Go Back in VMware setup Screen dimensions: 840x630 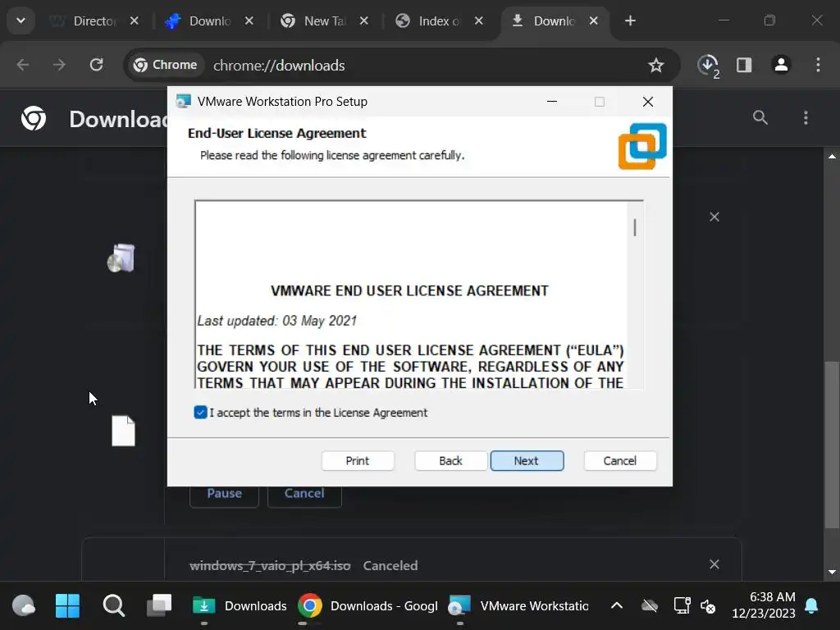[450, 461]
